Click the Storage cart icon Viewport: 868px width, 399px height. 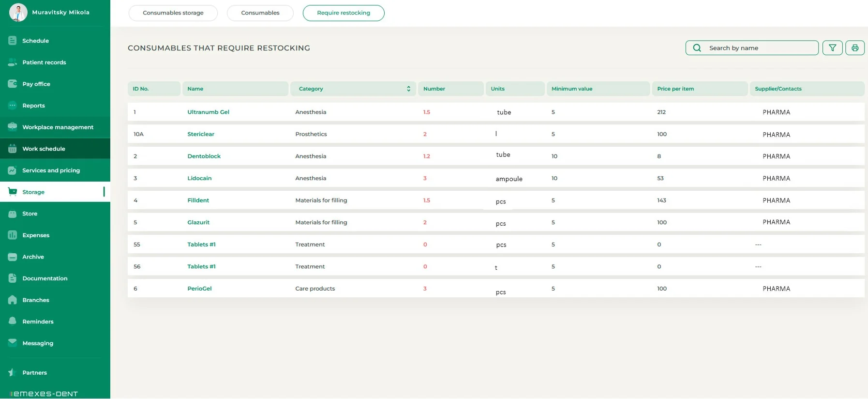(x=13, y=192)
